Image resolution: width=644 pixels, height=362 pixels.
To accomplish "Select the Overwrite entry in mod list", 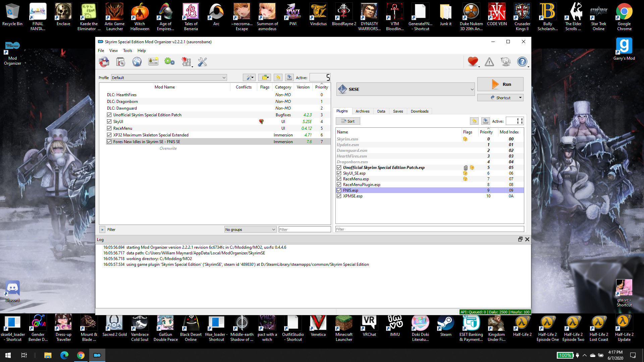I will point(168,148).
